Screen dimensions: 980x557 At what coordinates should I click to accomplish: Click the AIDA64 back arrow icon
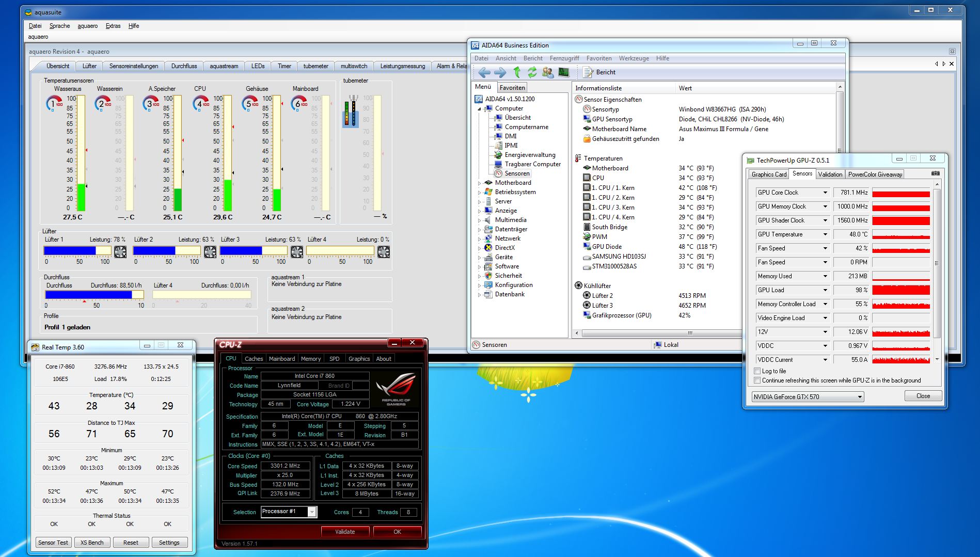484,72
